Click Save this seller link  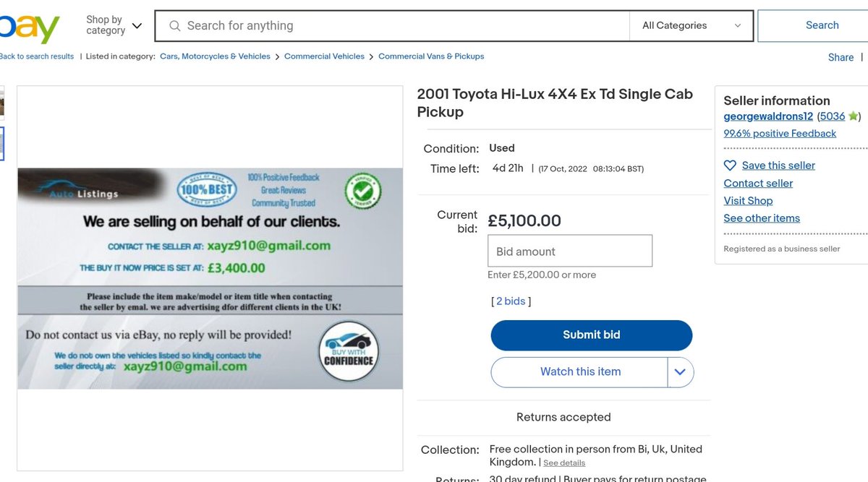click(778, 165)
